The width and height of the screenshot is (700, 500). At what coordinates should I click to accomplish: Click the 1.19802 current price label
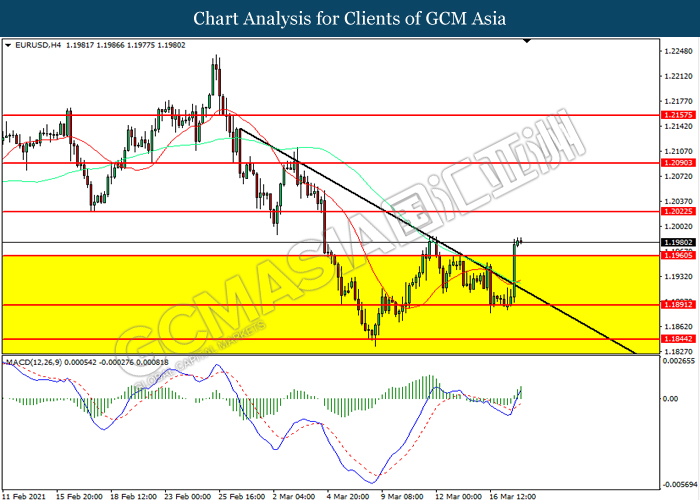coord(678,242)
